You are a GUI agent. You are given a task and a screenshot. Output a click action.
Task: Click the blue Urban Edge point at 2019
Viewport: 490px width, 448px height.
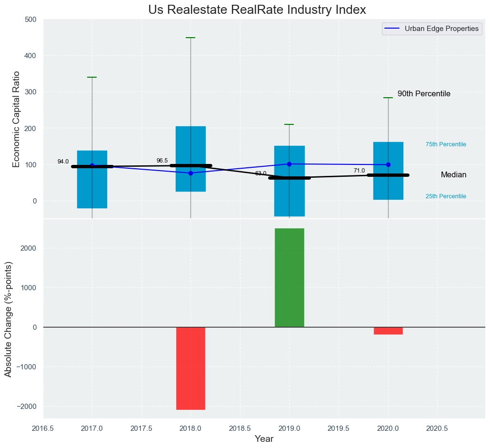click(x=289, y=164)
